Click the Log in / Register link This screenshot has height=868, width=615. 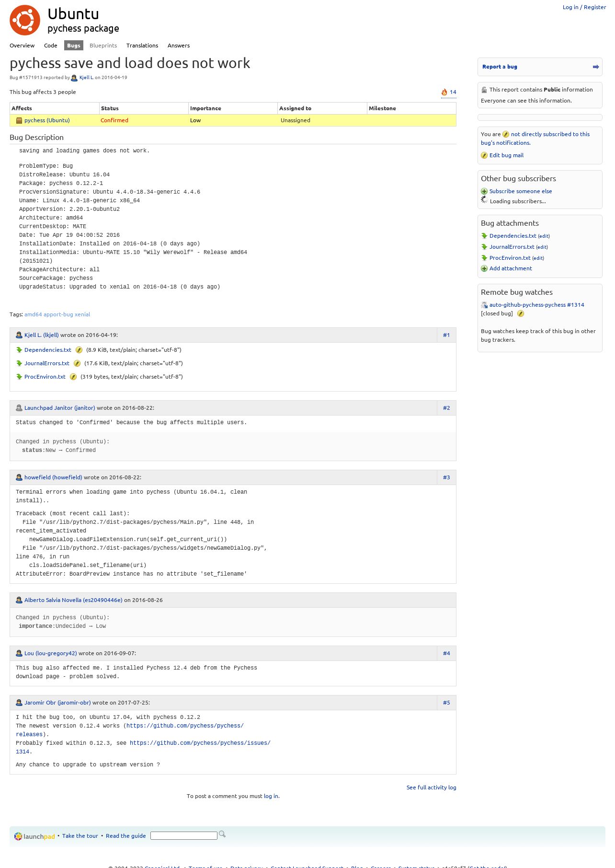pyautogui.click(x=584, y=7)
